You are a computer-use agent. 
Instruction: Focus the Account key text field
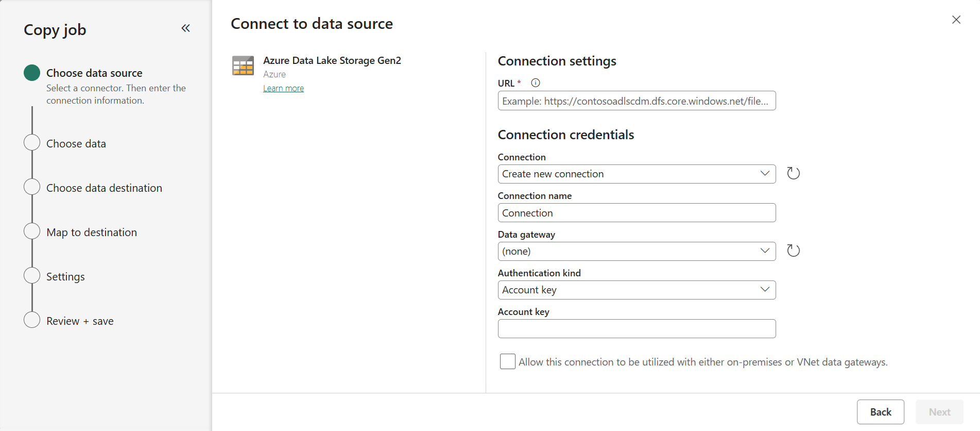[637, 328]
